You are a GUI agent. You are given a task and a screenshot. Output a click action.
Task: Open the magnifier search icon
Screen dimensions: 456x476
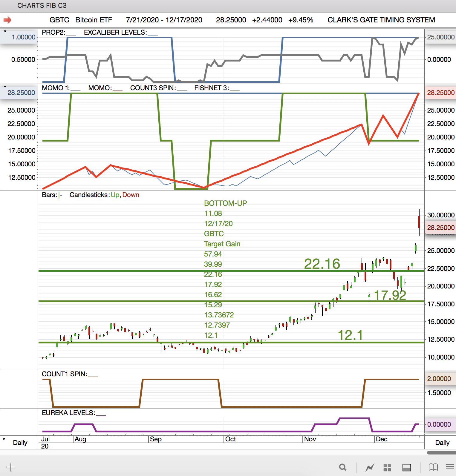tap(343, 467)
